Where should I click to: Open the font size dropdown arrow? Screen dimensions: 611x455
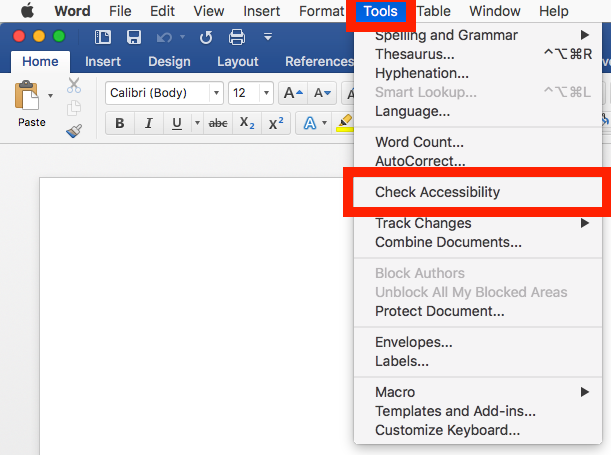tap(267, 93)
